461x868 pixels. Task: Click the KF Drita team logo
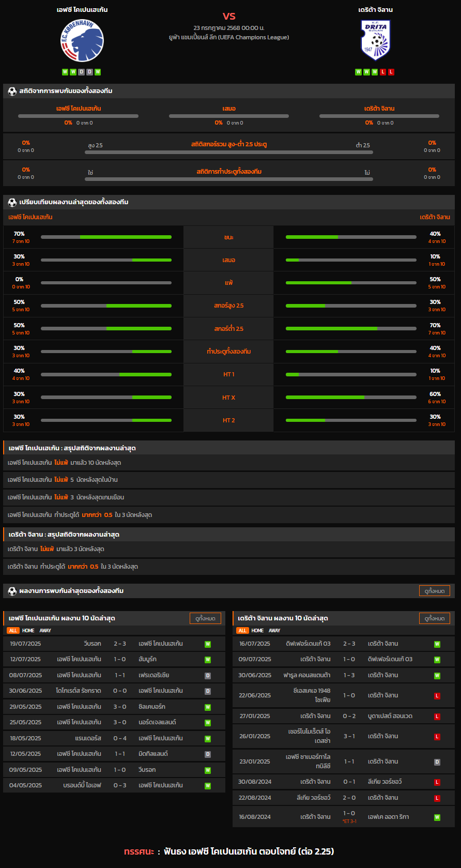(375, 40)
